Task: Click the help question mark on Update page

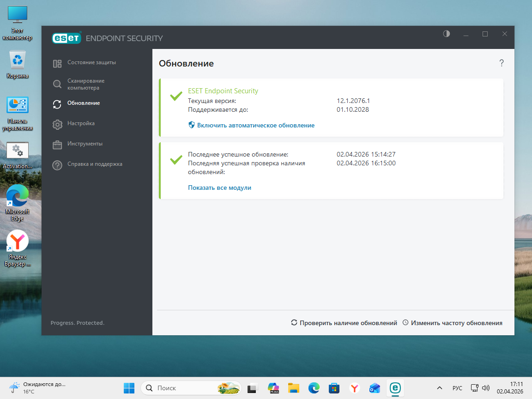Action: pos(502,63)
